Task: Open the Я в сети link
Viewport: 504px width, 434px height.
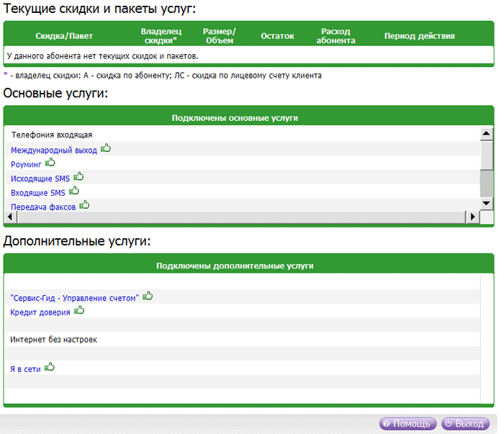Action: tap(25, 369)
